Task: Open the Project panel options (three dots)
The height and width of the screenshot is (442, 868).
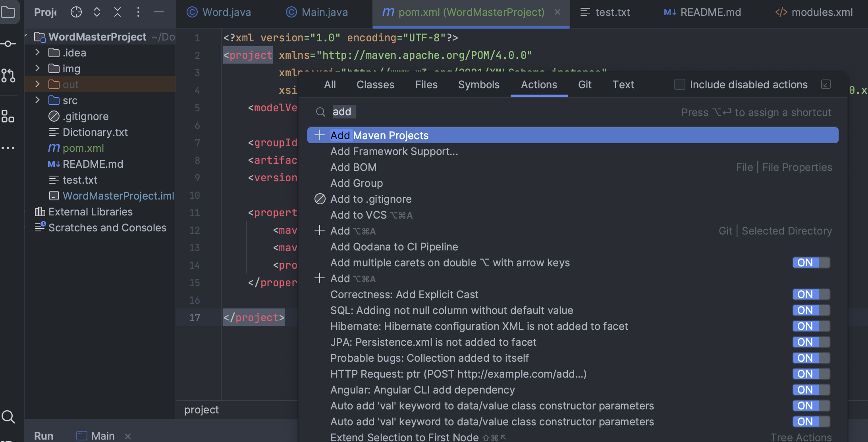Action: point(138,12)
